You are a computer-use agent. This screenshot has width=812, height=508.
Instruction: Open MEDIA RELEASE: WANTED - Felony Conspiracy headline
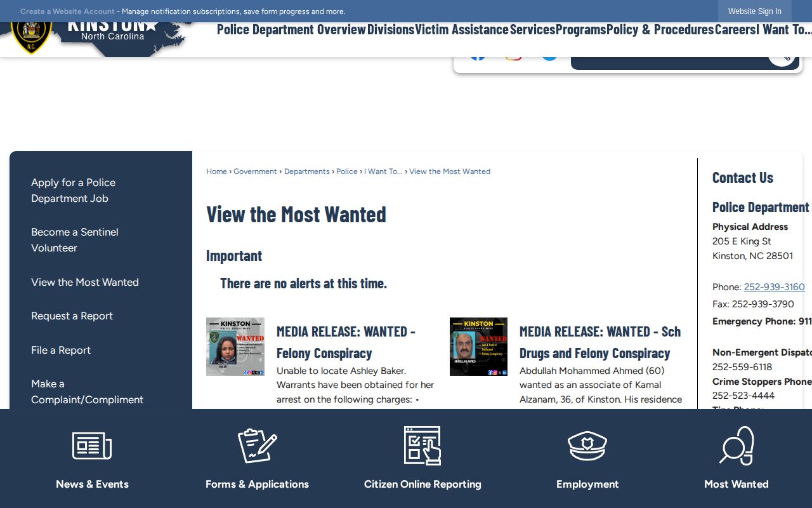coord(346,342)
